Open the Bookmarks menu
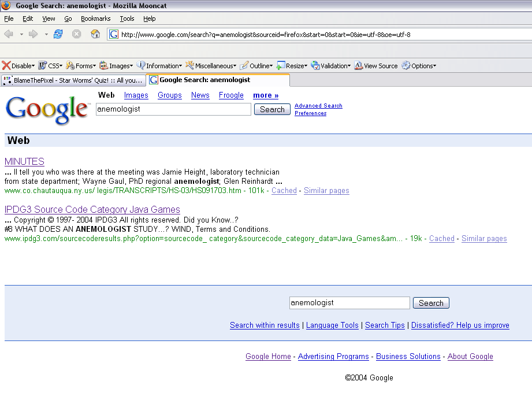This screenshot has width=532, height=411. click(x=96, y=18)
